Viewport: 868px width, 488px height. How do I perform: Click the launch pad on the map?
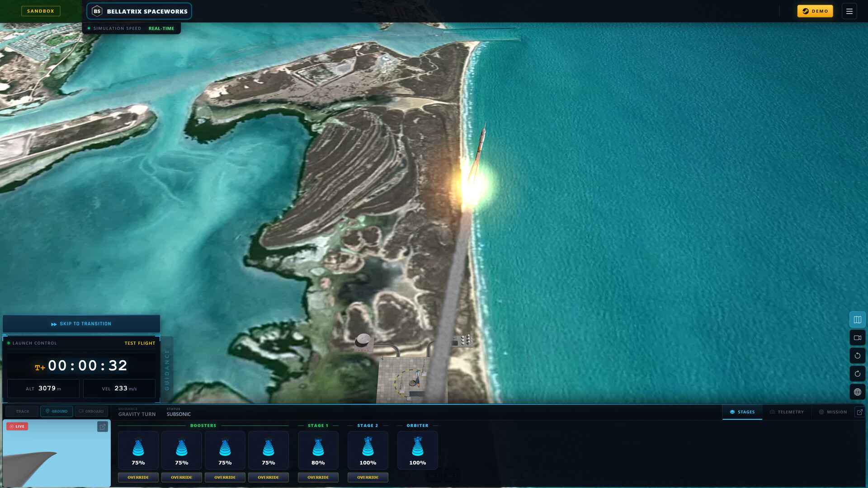coord(411,380)
